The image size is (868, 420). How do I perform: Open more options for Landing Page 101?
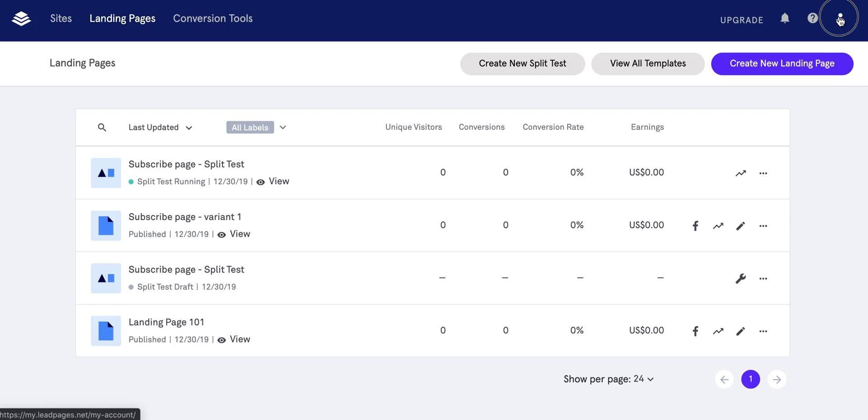763,331
